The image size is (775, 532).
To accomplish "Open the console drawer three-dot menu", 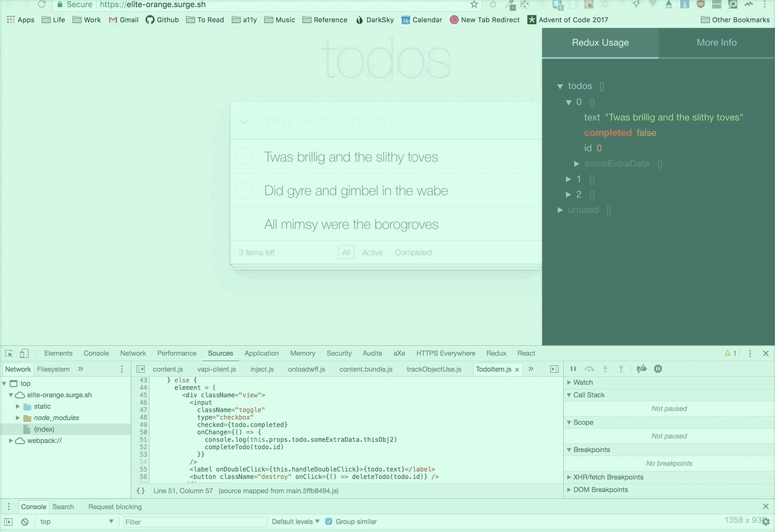I will coord(9,507).
